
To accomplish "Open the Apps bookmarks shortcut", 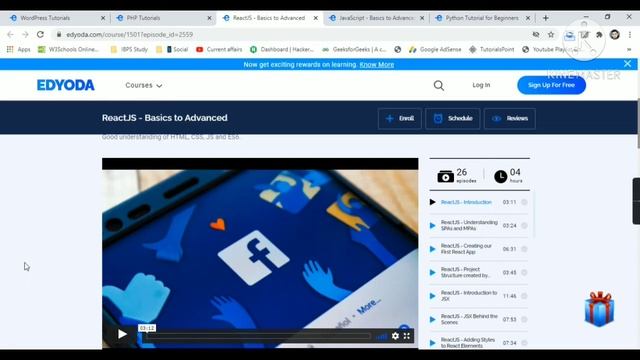I will pos(18,49).
